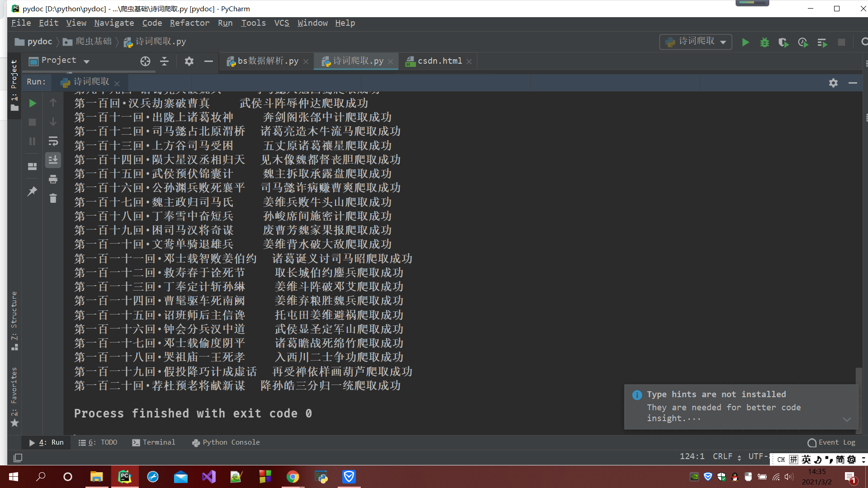Click the Pin Tab icon
The height and width of the screenshot is (488, 868).
pos(32,192)
